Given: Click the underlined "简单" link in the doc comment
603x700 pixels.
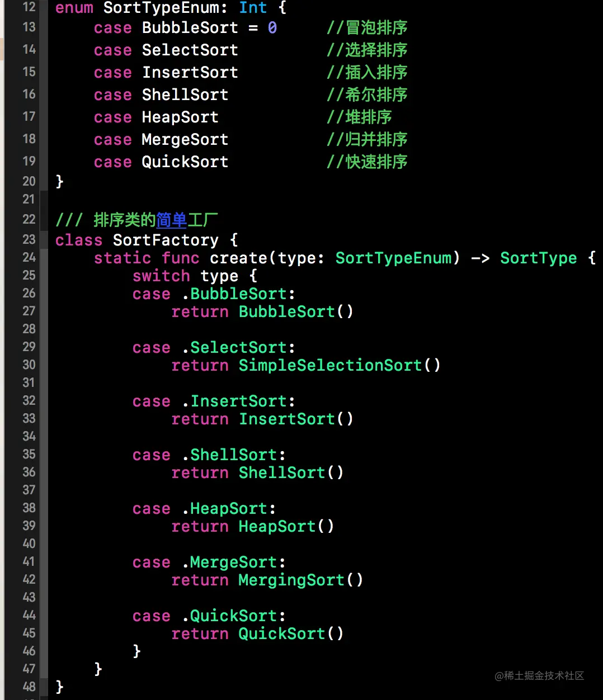Looking at the screenshot, I should point(172,220).
